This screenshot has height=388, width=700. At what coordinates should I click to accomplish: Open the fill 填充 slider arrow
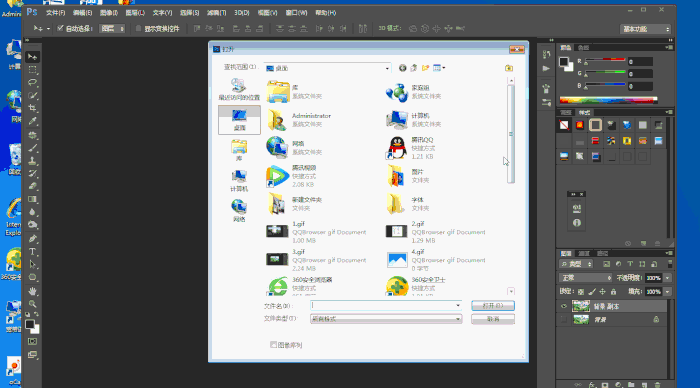point(667,292)
